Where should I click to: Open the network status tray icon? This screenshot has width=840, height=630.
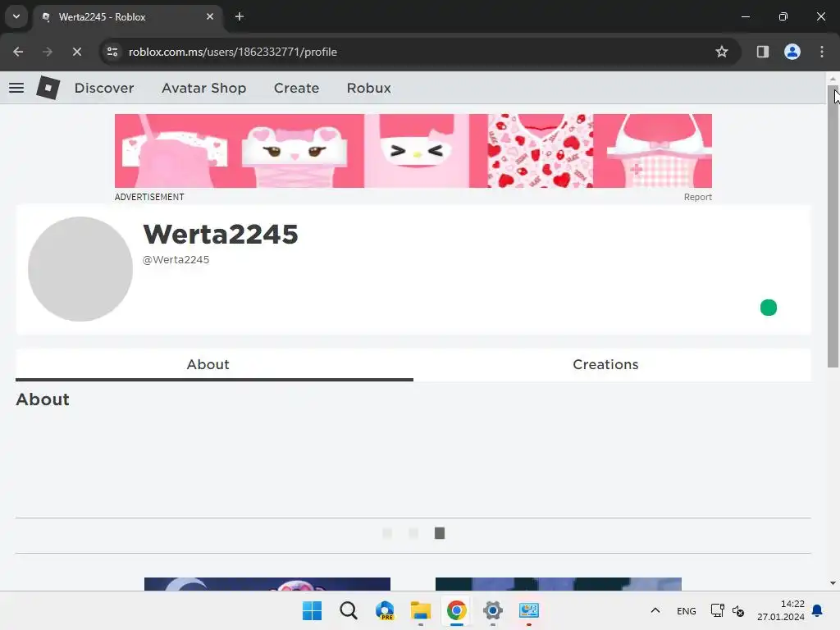pyautogui.click(x=717, y=610)
